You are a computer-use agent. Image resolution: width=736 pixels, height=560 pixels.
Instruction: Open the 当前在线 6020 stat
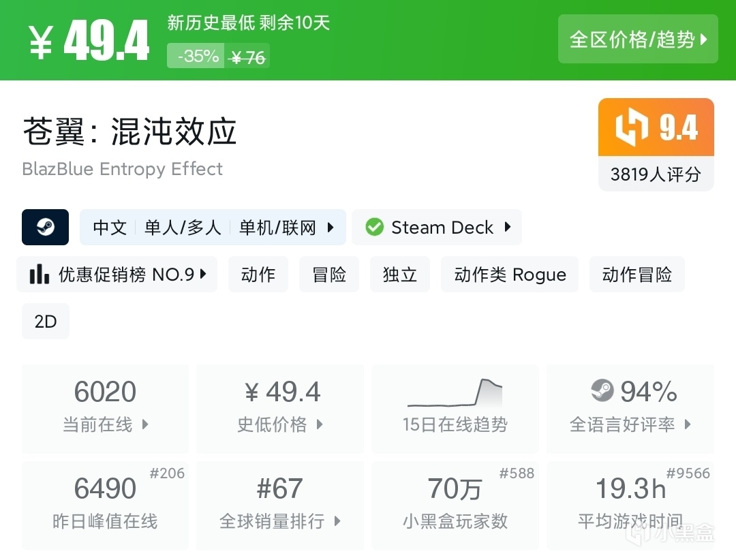click(x=105, y=408)
